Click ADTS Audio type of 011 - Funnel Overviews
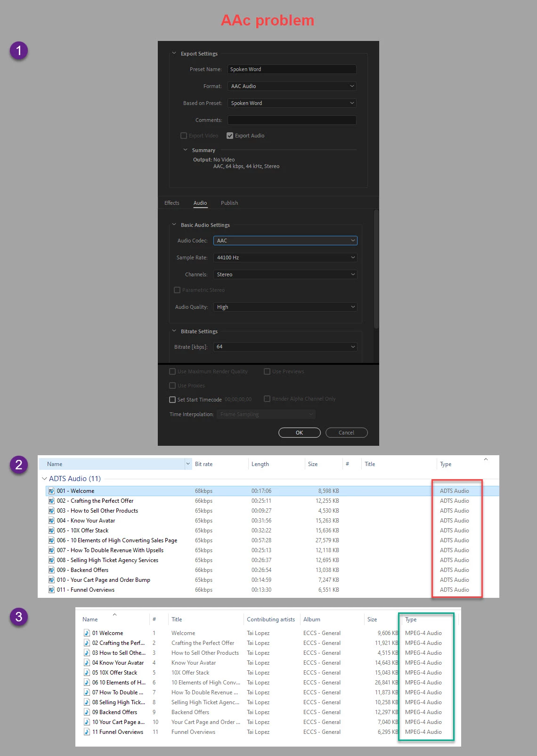 coord(455,590)
